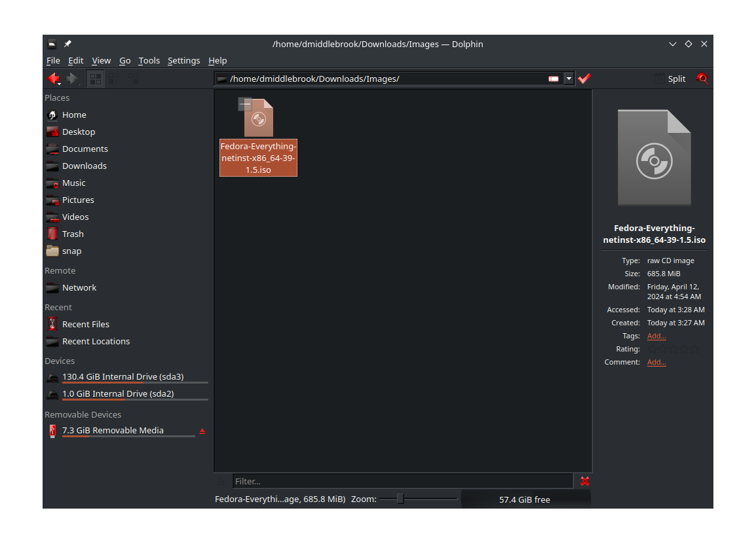Add a comment via Comment Add link
Viewport: 756px width, 559px height.
coord(656,362)
